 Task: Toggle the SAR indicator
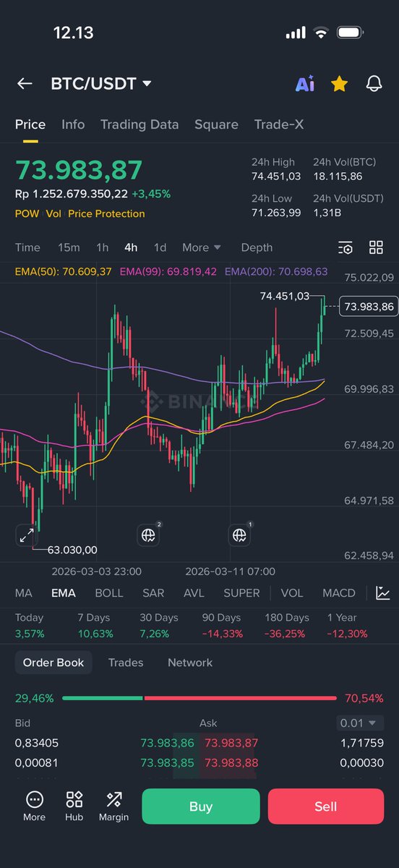click(153, 593)
